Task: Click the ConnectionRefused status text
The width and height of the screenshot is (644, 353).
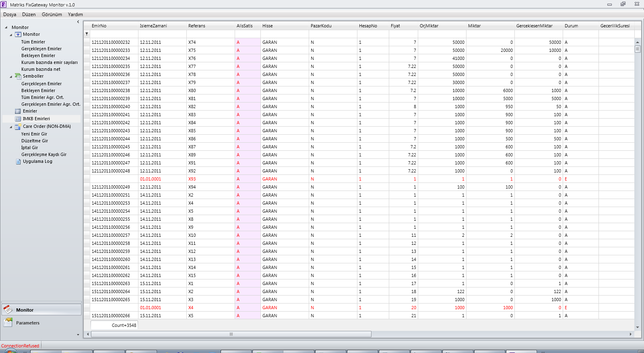Action: click(x=20, y=346)
